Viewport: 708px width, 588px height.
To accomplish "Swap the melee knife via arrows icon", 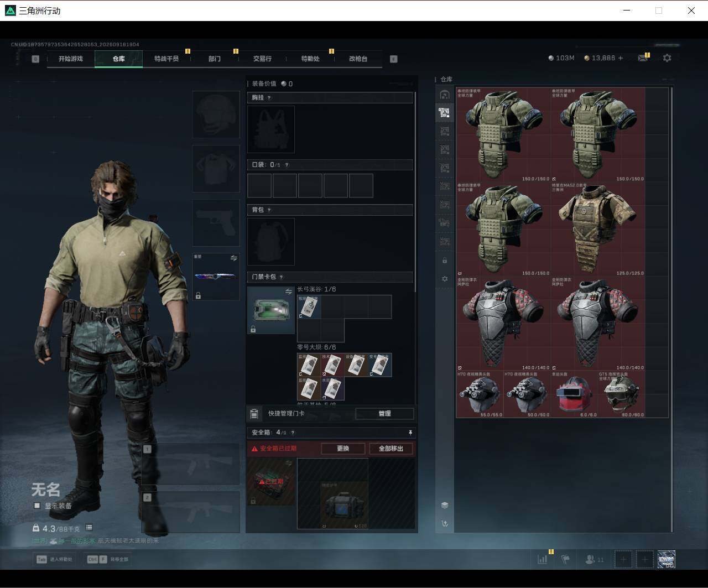I will click(x=233, y=258).
